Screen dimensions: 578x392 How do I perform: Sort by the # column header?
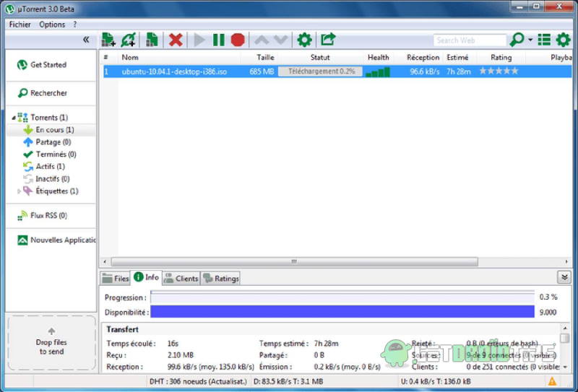[105, 58]
